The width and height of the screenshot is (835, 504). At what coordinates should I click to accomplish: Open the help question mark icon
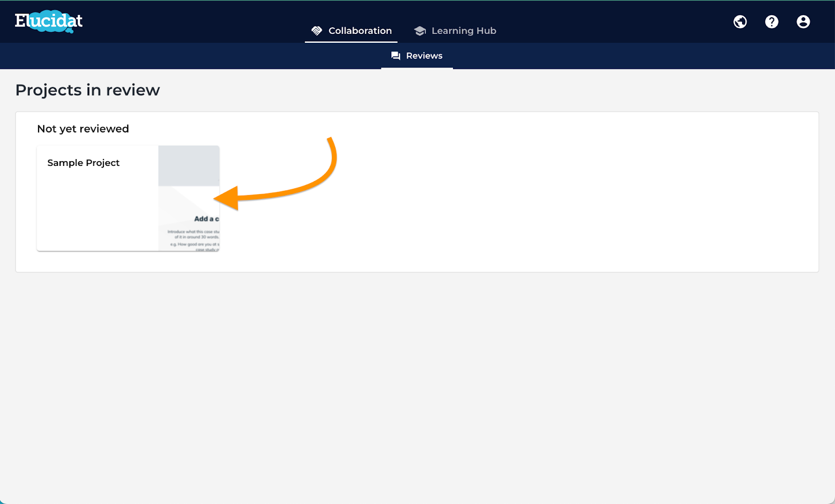(772, 22)
